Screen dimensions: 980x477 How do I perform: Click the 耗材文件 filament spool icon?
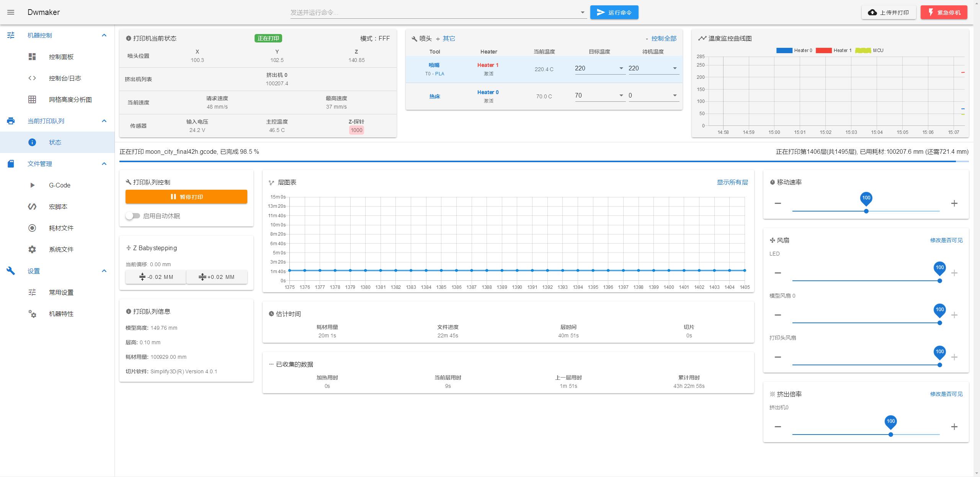32,228
